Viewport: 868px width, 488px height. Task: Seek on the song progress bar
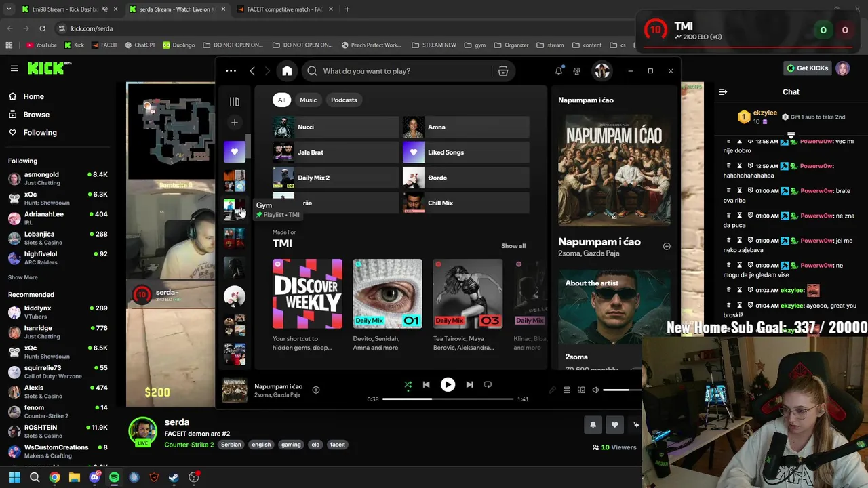click(448, 399)
